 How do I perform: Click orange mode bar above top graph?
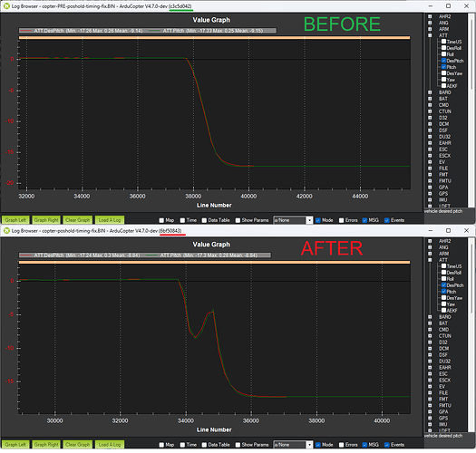(x=214, y=38)
